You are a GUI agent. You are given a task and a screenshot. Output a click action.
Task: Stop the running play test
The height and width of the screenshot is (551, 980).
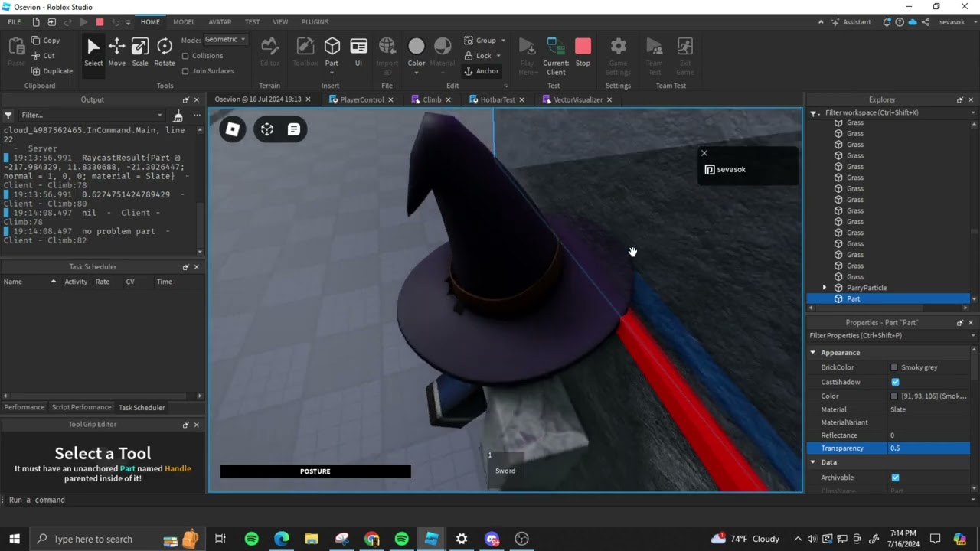(x=583, y=53)
